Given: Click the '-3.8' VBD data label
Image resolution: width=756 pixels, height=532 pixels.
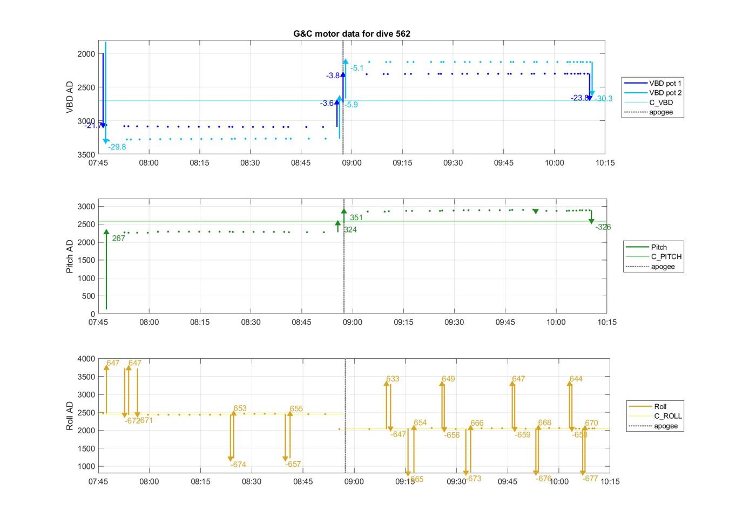Looking at the screenshot, I should click(333, 76).
